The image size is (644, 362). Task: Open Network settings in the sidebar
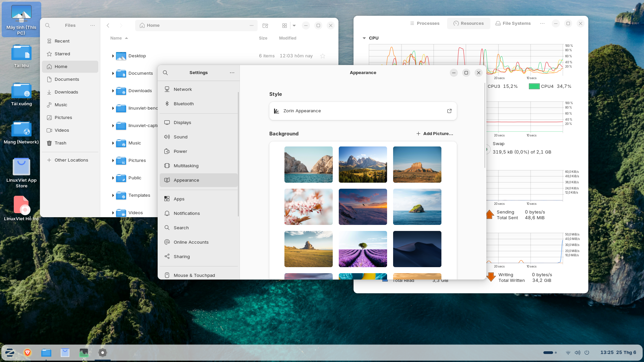point(199,89)
